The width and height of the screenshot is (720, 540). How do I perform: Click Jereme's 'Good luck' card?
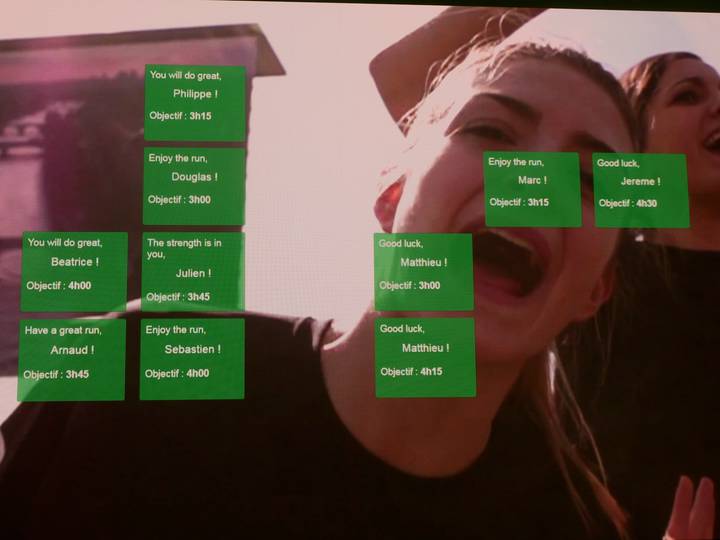point(640,190)
